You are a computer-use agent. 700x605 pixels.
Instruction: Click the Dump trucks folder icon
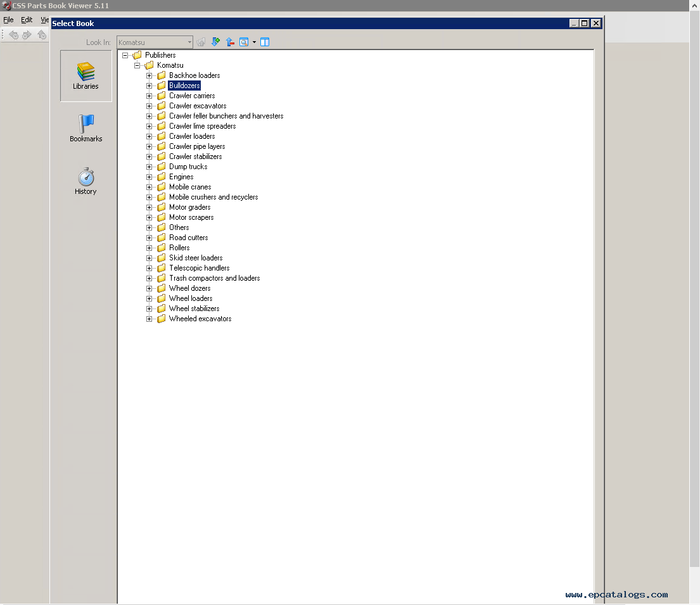[x=162, y=167]
